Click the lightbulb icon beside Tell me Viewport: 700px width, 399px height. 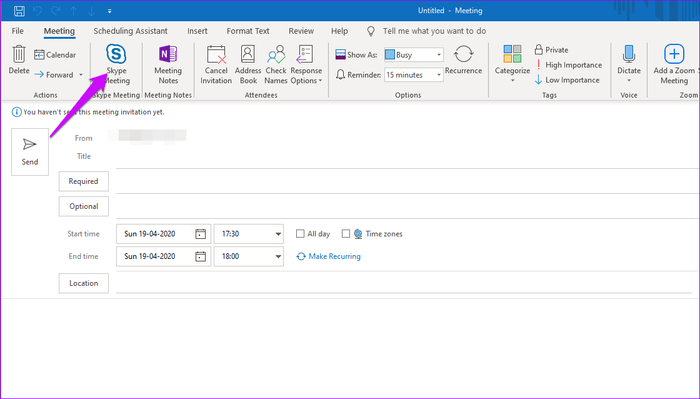(x=371, y=31)
